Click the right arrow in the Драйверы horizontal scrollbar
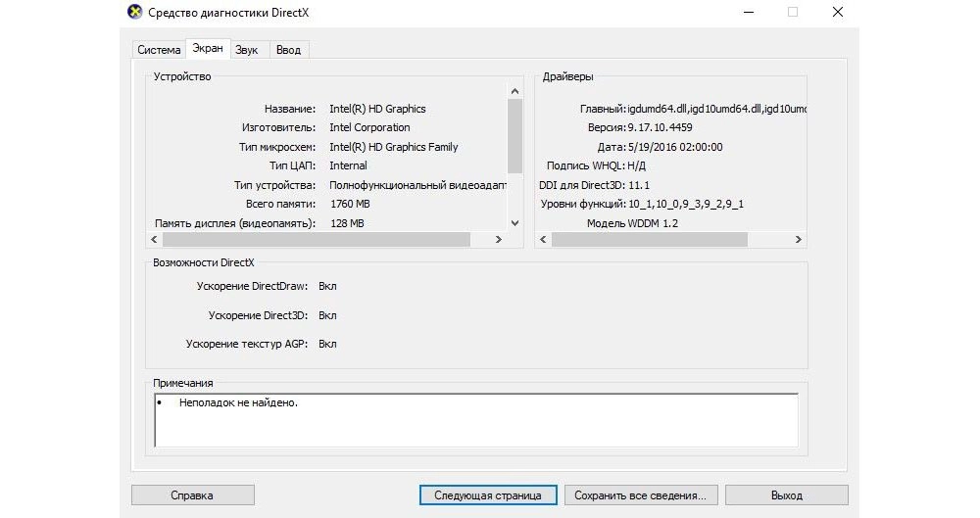 798,239
